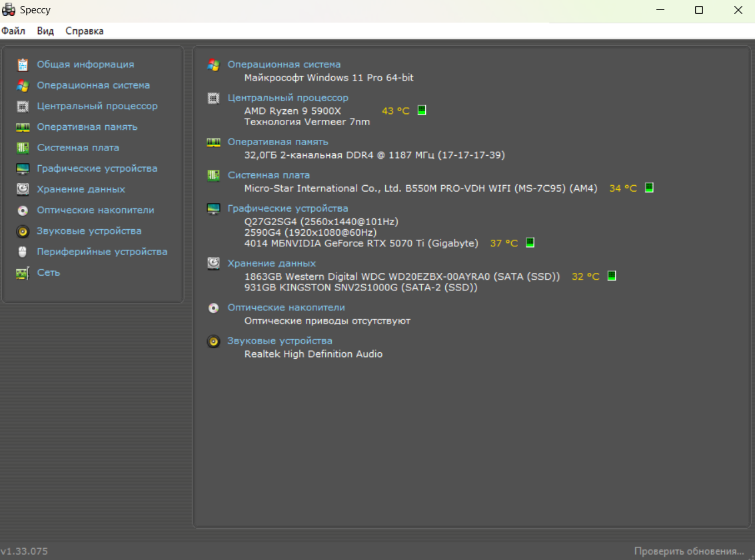Open Оптические накопители heading link in summary
The image size is (755, 560).
286,308
